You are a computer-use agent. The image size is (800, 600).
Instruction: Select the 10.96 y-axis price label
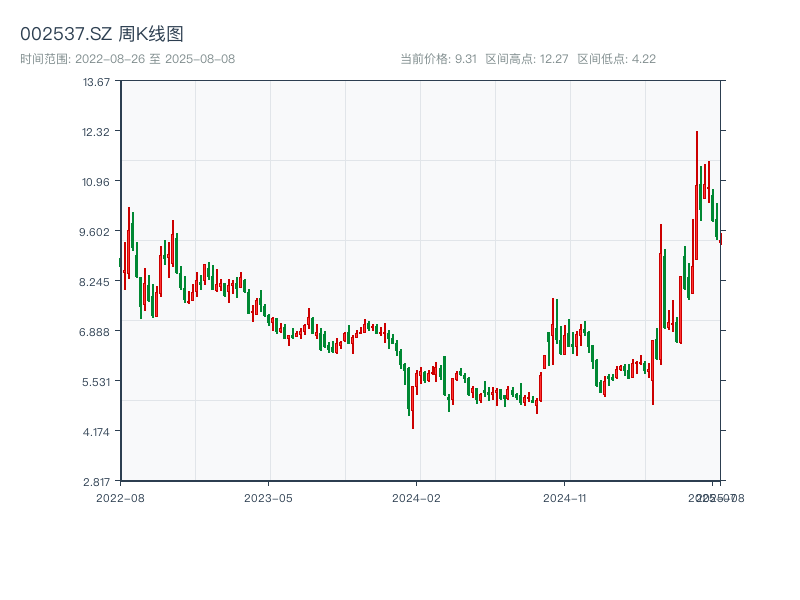coord(97,182)
